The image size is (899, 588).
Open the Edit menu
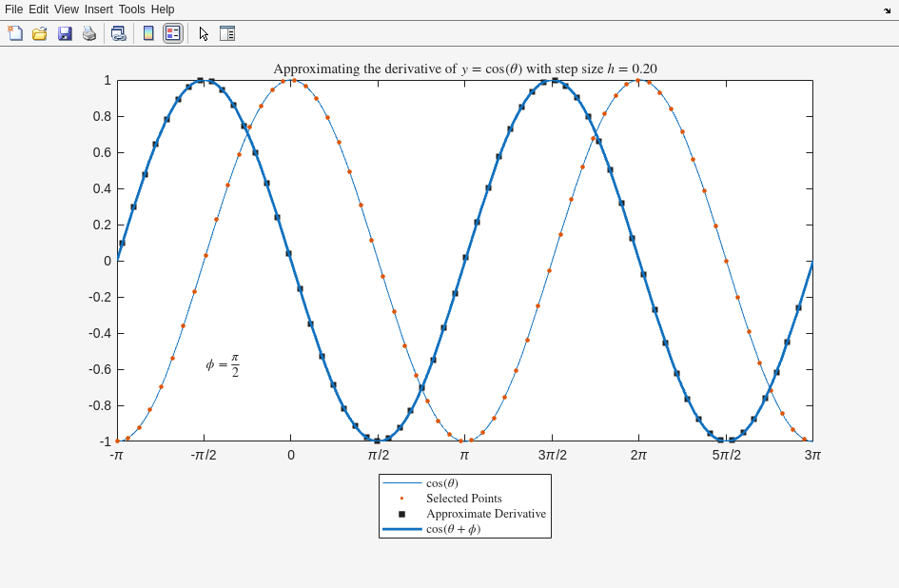pos(38,10)
